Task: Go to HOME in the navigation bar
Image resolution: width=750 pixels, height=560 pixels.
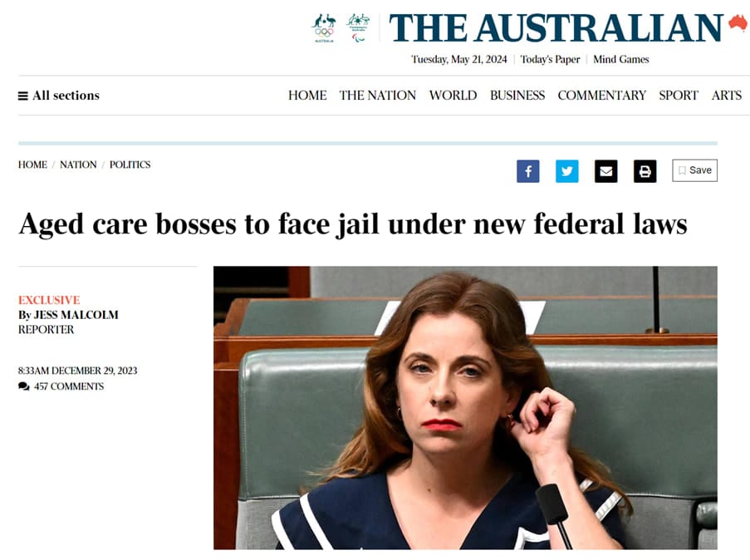Action: [x=307, y=96]
